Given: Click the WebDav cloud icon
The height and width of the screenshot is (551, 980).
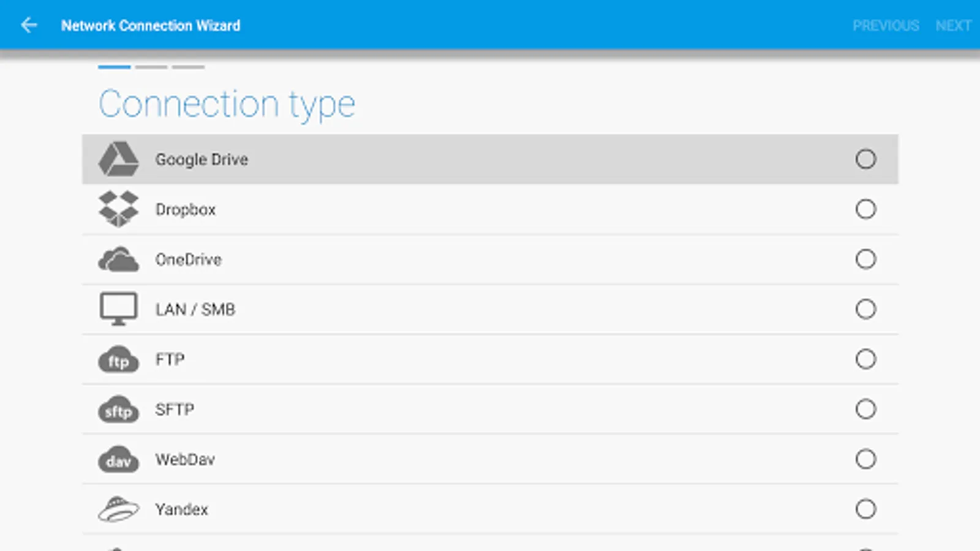Looking at the screenshot, I should (x=118, y=460).
